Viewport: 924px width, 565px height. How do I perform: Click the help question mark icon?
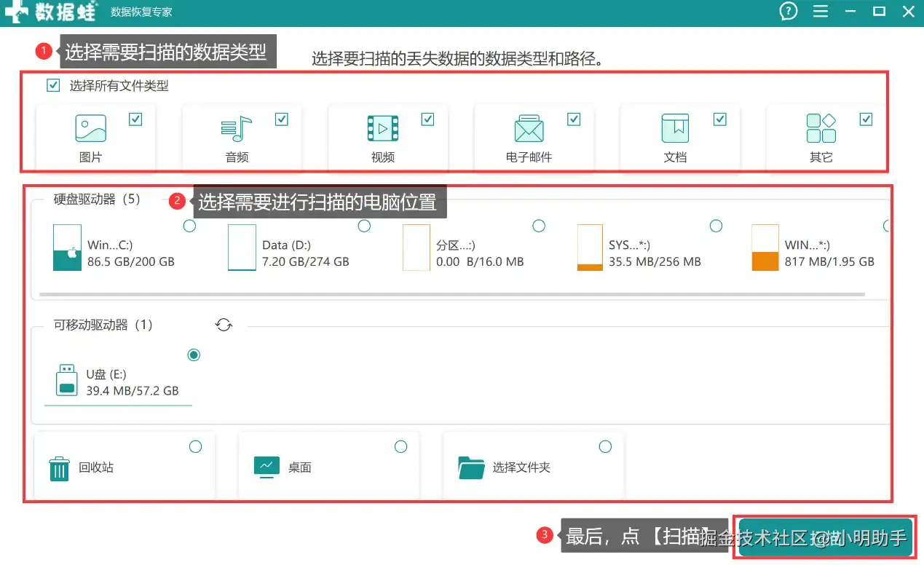click(789, 12)
